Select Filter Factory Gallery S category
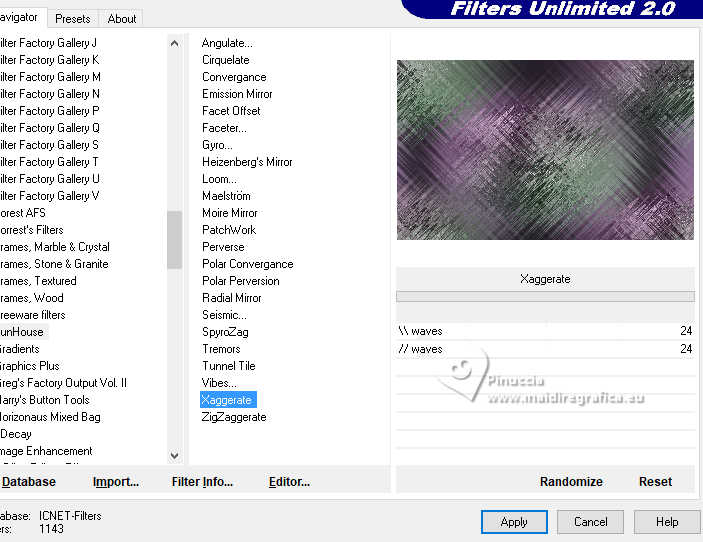This screenshot has width=703, height=542. point(49,145)
